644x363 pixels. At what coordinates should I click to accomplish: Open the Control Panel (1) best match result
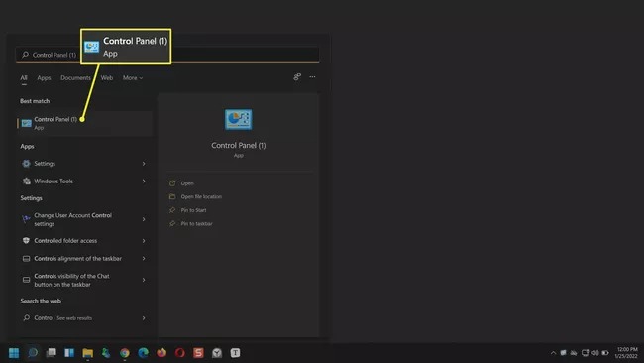tap(84, 123)
